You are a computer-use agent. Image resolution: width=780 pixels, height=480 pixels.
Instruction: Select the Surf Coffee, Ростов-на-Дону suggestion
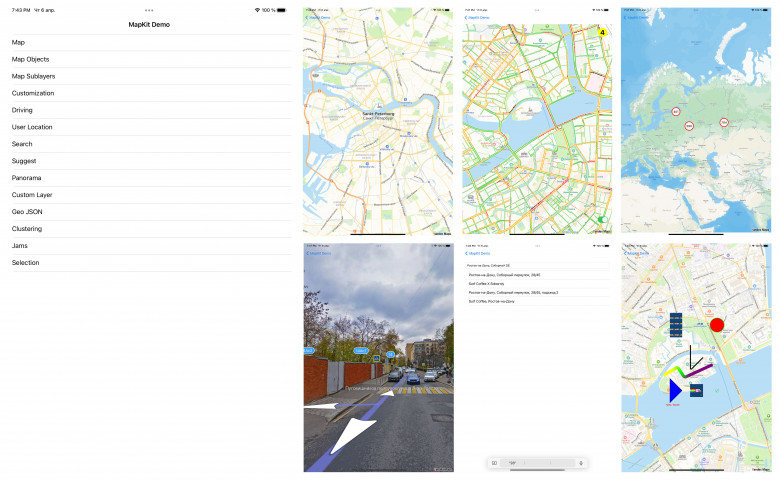tap(537, 301)
